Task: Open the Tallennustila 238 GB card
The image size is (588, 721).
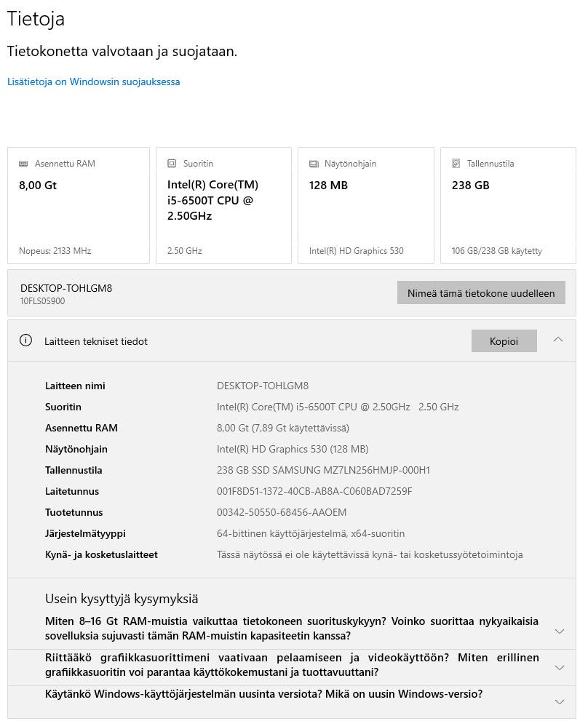Action: (508, 206)
